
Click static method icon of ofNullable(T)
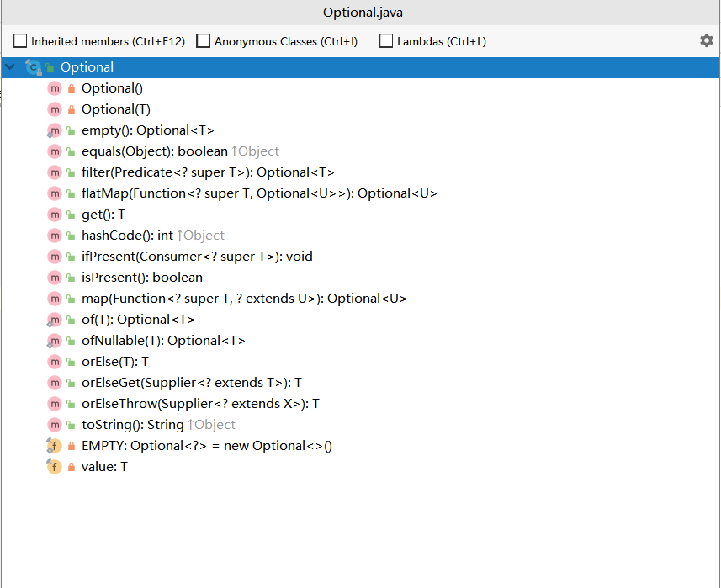click(54, 341)
